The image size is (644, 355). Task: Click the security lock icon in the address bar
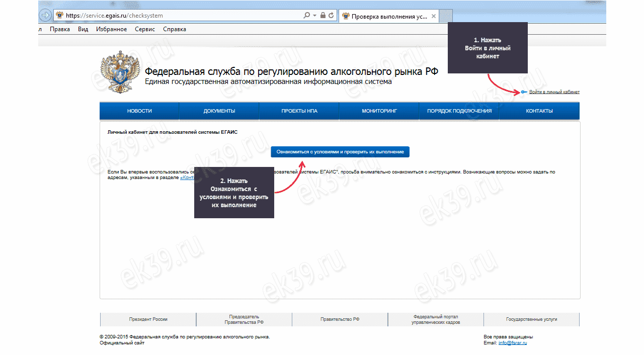point(323,16)
